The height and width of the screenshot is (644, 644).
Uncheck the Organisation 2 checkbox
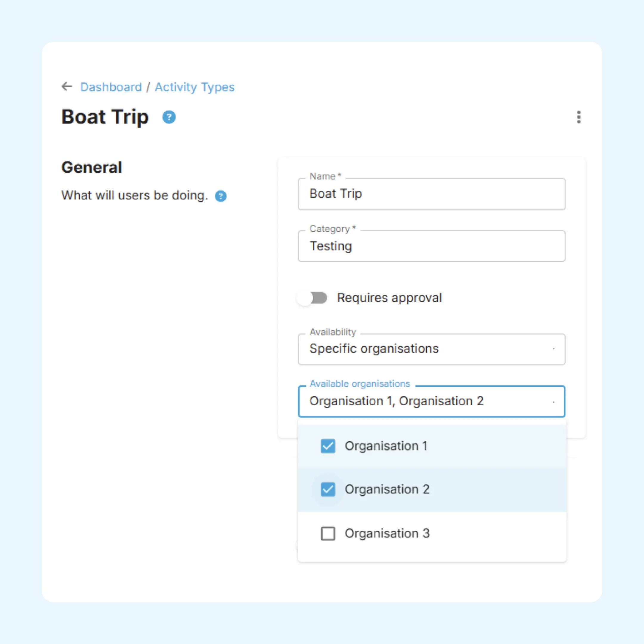328,489
